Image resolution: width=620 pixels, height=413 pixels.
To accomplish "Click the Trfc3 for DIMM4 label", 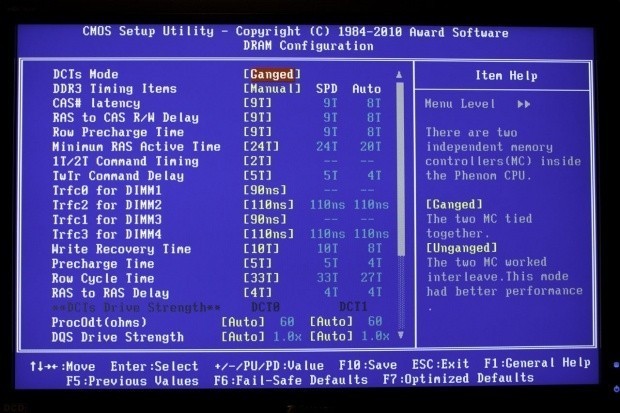I will (x=107, y=235).
